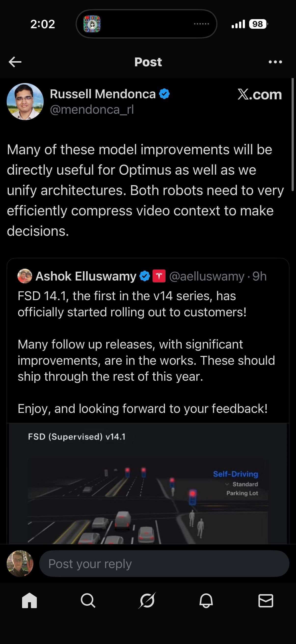
Task: Tap the X.com label
Action: click(259, 95)
